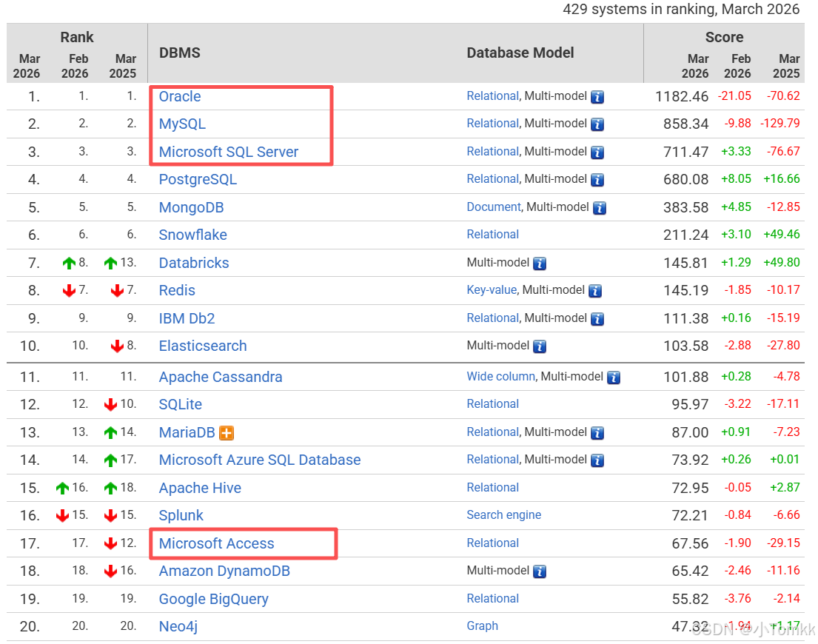Open the info icon in the MariaDB row
Screen dimensions: 818x644
point(597,433)
